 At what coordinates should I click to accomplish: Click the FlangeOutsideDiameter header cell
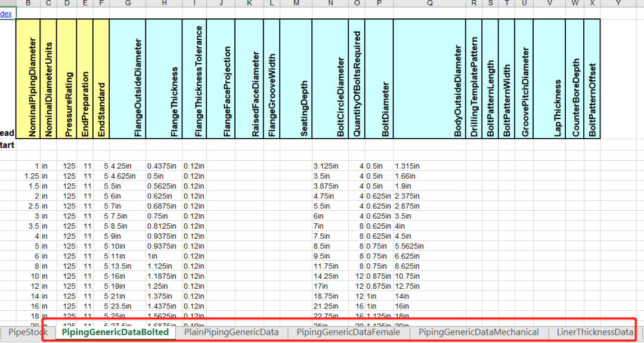click(x=128, y=79)
